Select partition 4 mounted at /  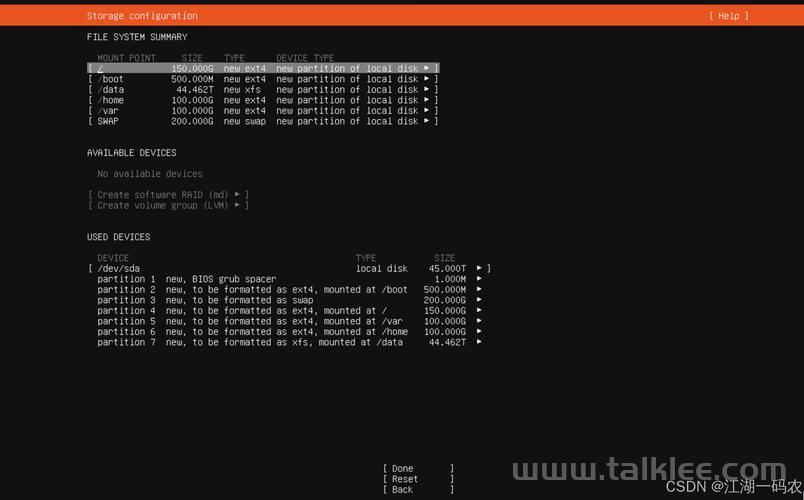pos(290,310)
